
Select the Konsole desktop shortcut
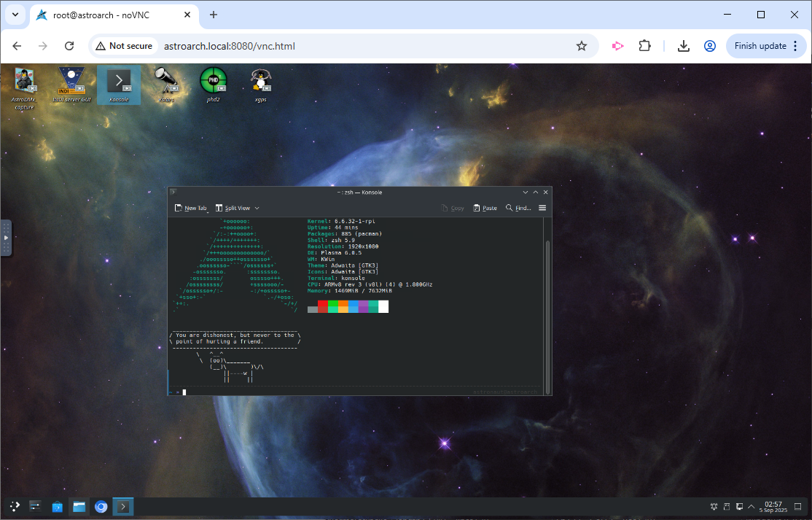(x=119, y=85)
